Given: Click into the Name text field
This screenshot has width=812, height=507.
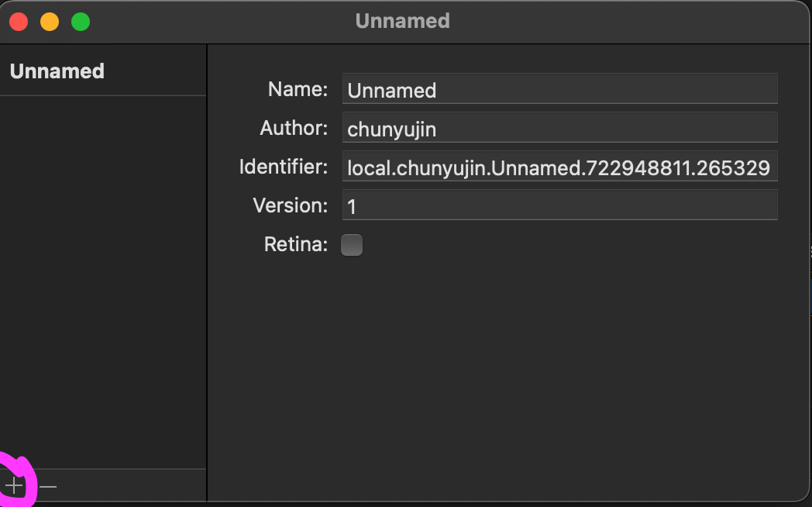Looking at the screenshot, I should [x=559, y=89].
